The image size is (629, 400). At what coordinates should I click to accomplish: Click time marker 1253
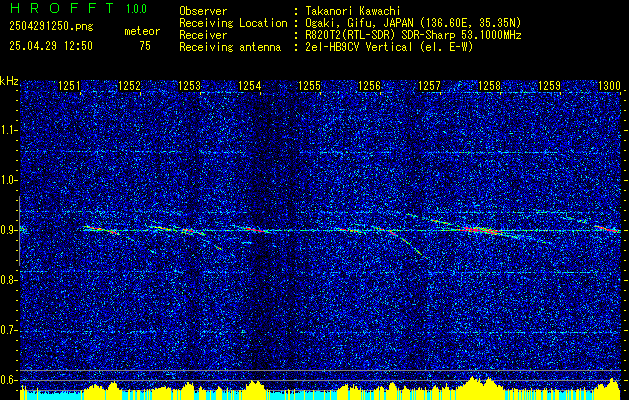[189, 86]
